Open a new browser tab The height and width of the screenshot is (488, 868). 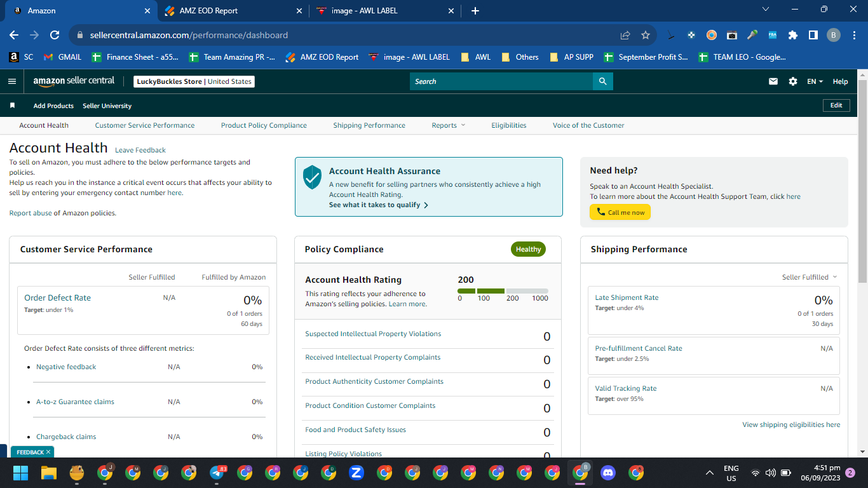tap(475, 11)
